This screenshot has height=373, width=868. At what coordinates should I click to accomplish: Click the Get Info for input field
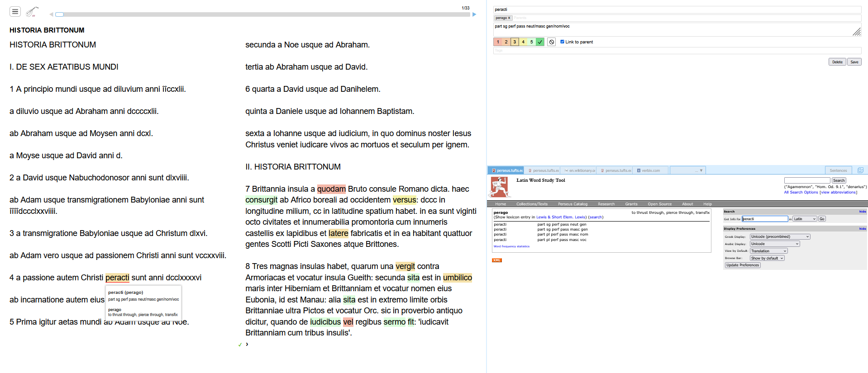point(765,219)
